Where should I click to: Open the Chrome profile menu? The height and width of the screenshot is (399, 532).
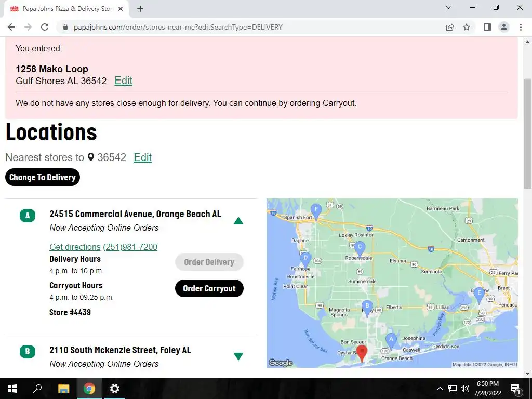coord(504,27)
